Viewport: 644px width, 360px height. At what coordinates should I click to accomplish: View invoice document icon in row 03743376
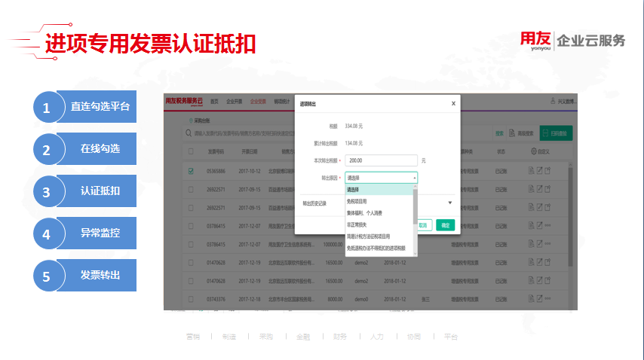(531, 299)
